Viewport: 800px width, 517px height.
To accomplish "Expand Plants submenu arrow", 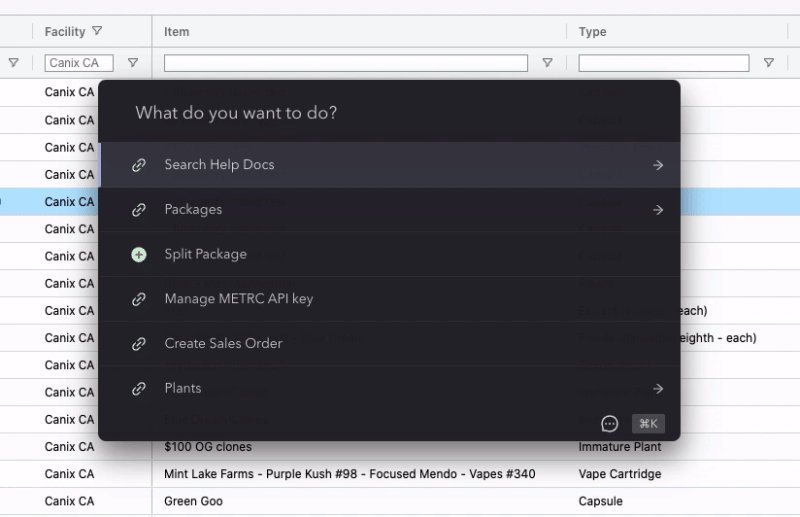I will [658, 389].
